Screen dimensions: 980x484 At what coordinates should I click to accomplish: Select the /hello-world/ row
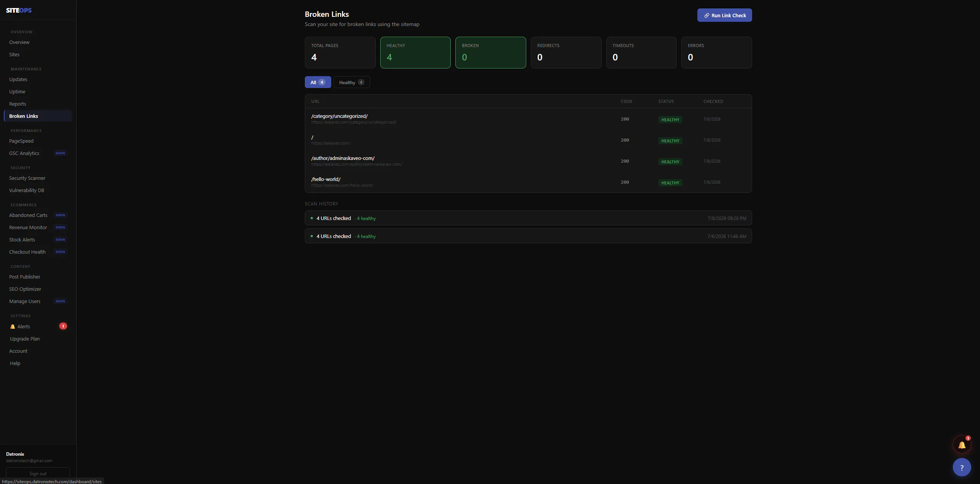(528, 182)
